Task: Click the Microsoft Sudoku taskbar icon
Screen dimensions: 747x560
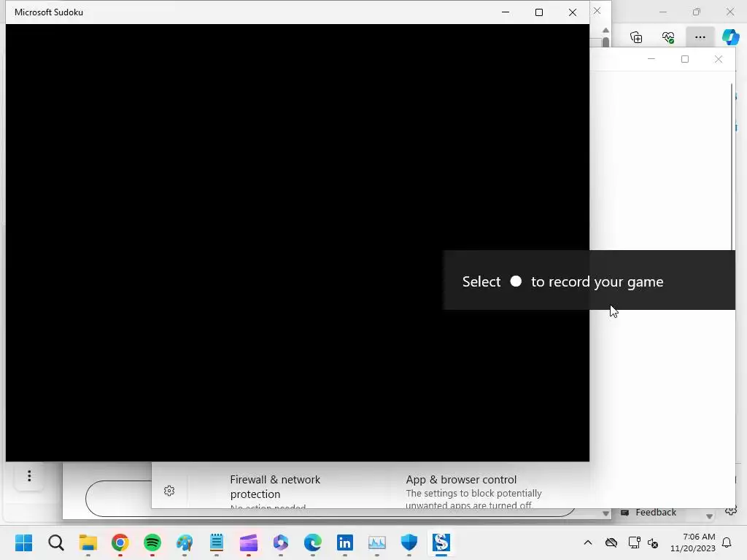Action: click(x=441, y=542)
